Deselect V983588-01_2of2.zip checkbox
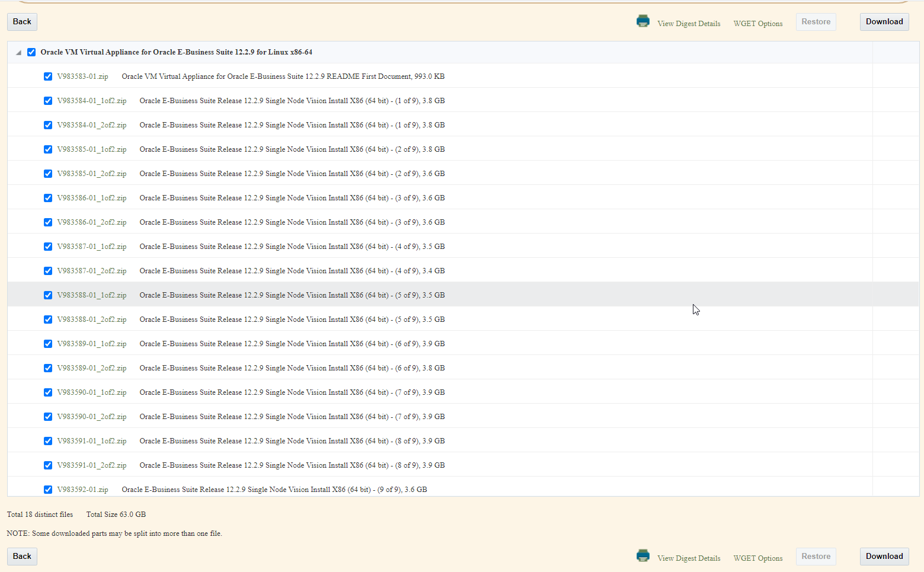Image resolution: width=924 pixels, height=572 pixels. tap(48, 319)
